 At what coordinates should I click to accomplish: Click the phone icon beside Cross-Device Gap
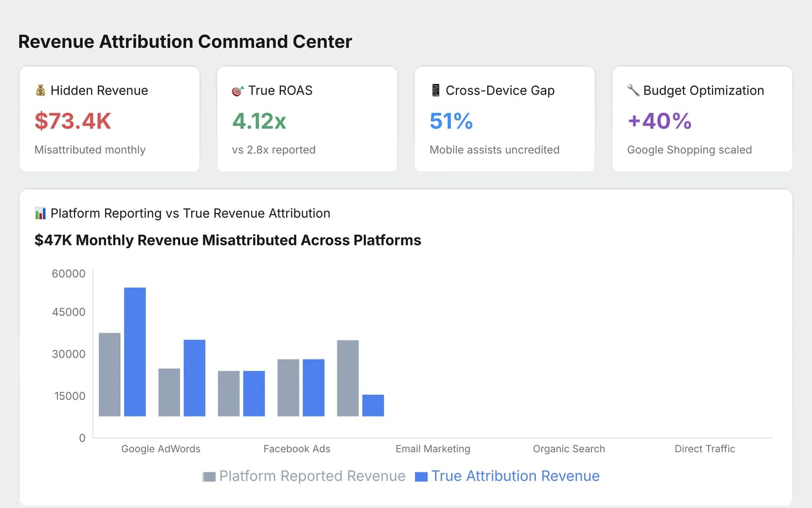tap(435, 90)
